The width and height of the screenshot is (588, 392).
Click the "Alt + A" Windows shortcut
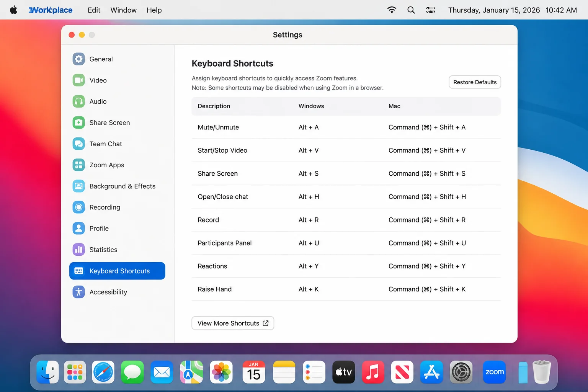click(x=309, y=127)
